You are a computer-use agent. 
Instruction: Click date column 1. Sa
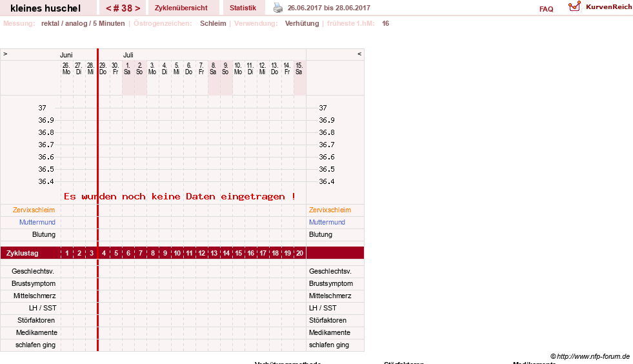pos(127,68)
